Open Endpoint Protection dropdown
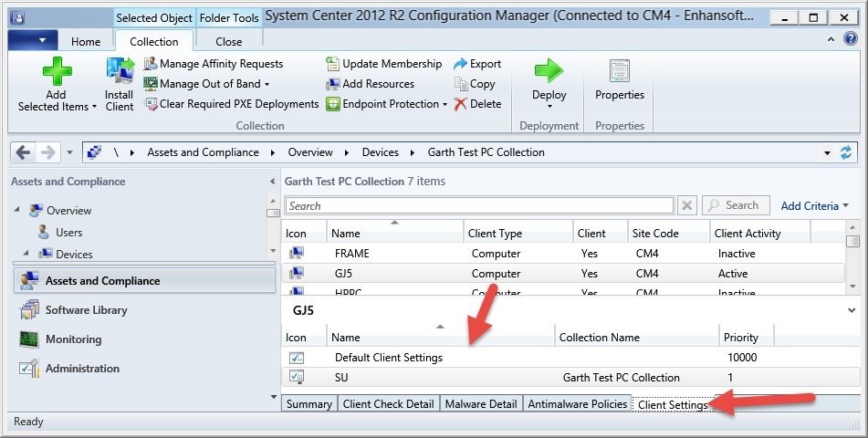This screenshot has height=438, width=868. [386, 103]
